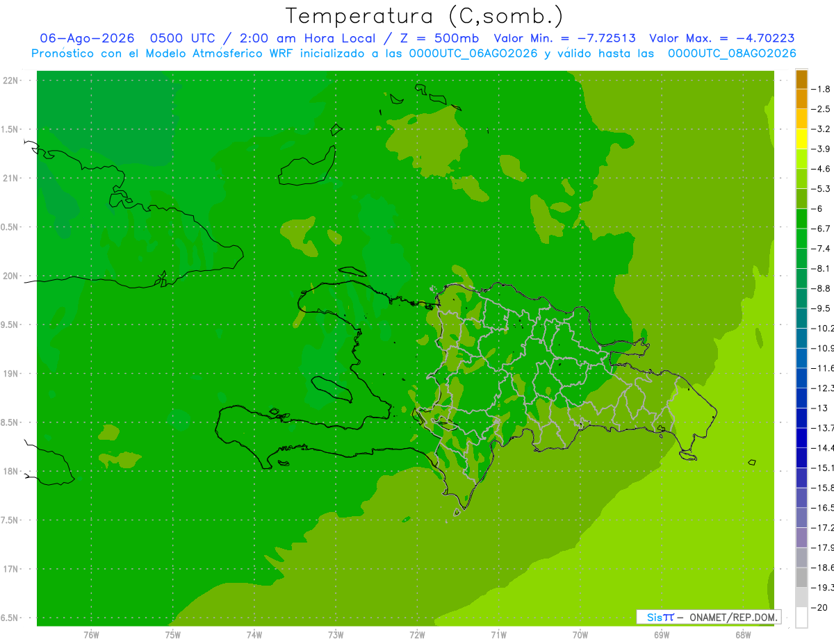Screen dimensions: 834x644
Task: Pick the dark orange swatch above -1.8
Action: [x=801, y=79]
